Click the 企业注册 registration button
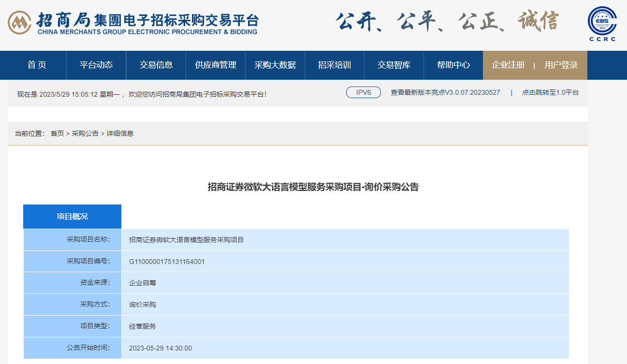Viewport: 627px width, 364px height. (x=508, y=65)
